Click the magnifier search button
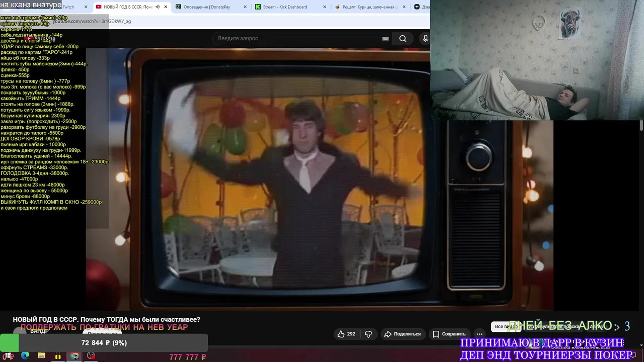The image size is (644, 362). click(x=403, y=39)
